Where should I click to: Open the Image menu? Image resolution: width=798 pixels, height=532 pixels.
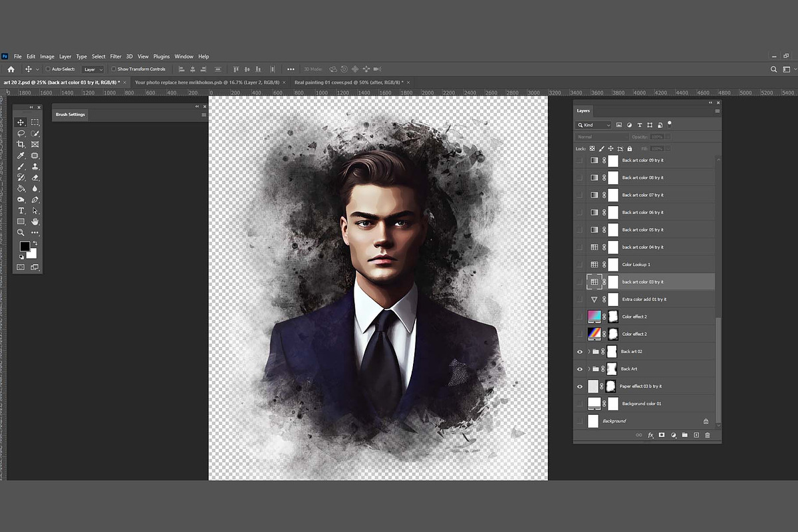pyautogui.click(x=47, y=57)
